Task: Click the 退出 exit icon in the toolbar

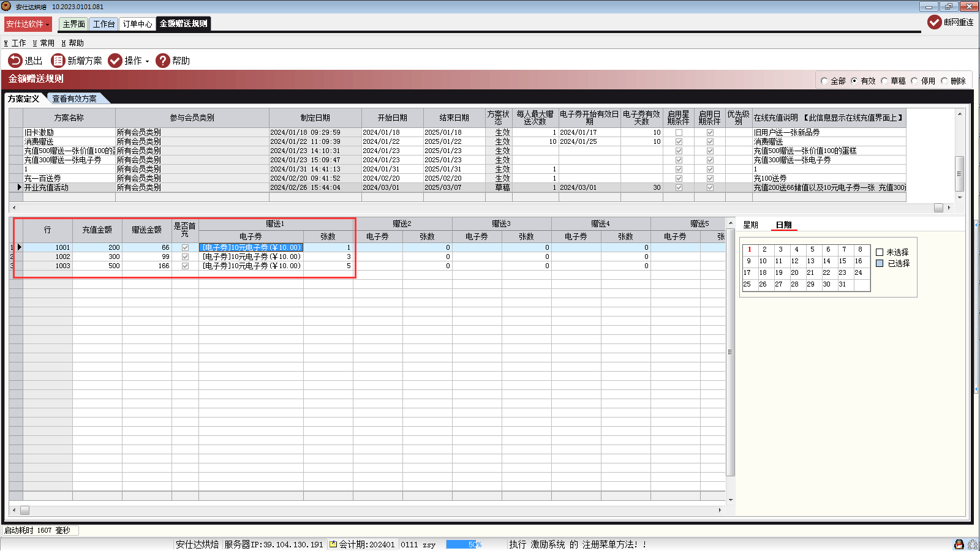Action: 15,61
